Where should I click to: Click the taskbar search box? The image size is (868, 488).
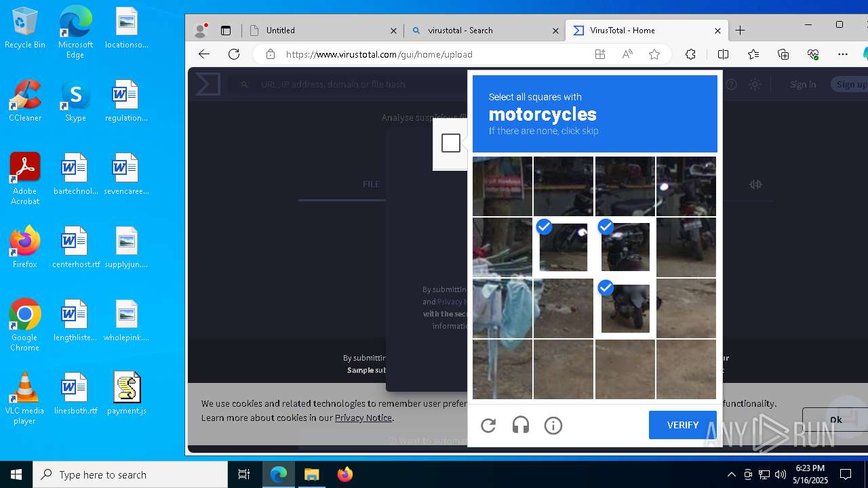point(130,474)
